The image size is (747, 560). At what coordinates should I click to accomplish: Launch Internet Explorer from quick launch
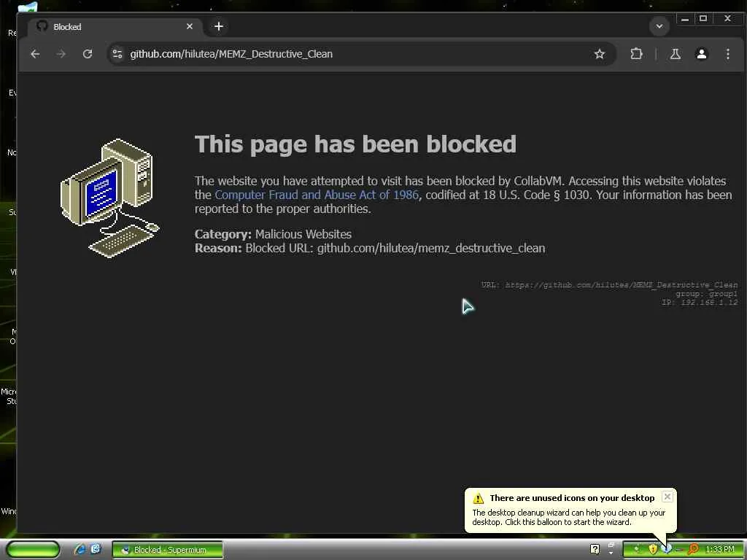click(x=80, y=550)
